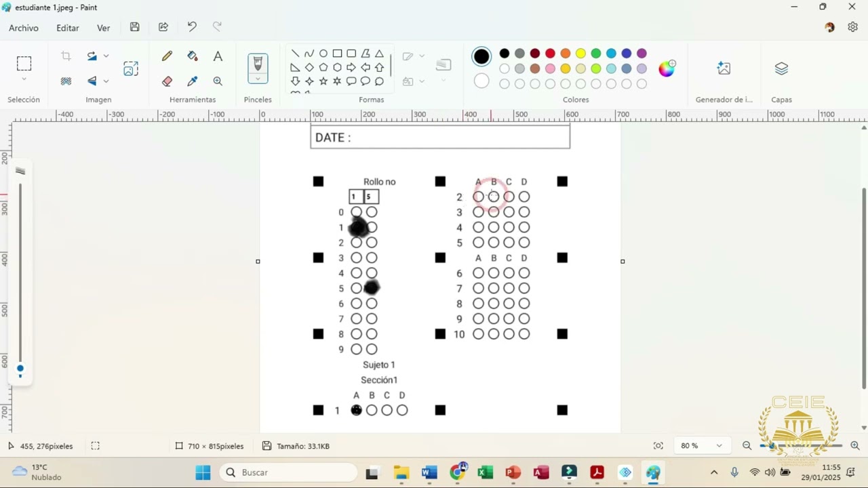Open the Editar menu
Viewport: 868px width, 488px height.
tap(68, 28)
